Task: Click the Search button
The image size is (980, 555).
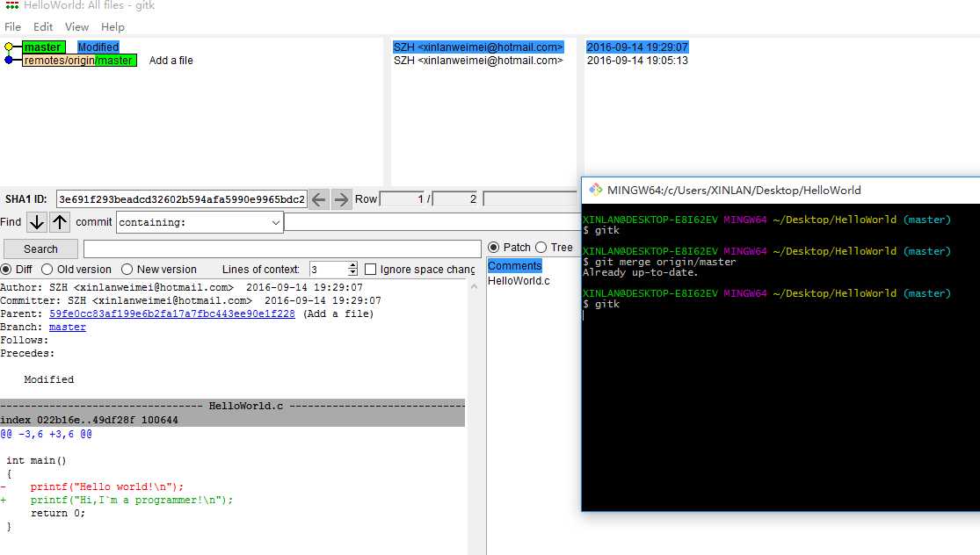Action: (40, 249)
